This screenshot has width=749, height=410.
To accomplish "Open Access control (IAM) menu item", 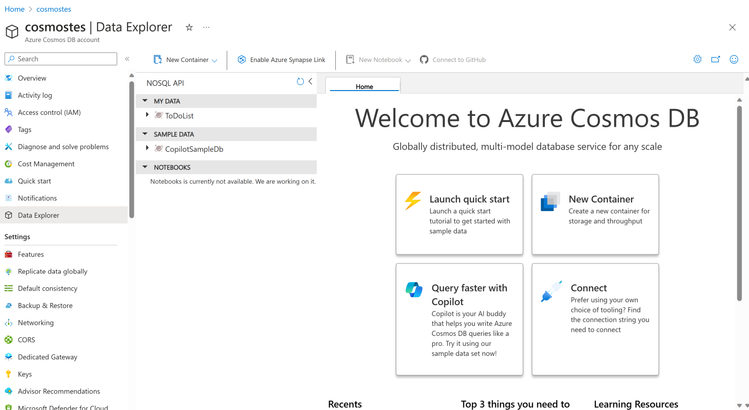I will [x=49, y=112].
